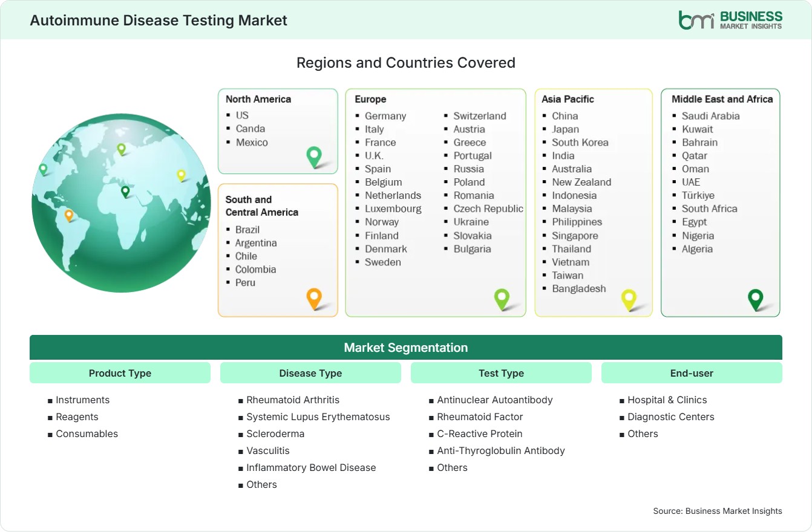Click 'Czech Republic' in Europe list
812x532 pixels.
click(488, 209)
